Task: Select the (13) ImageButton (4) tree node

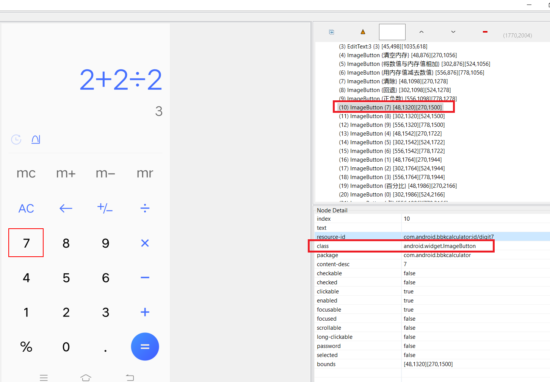Action: click(390, 134)
